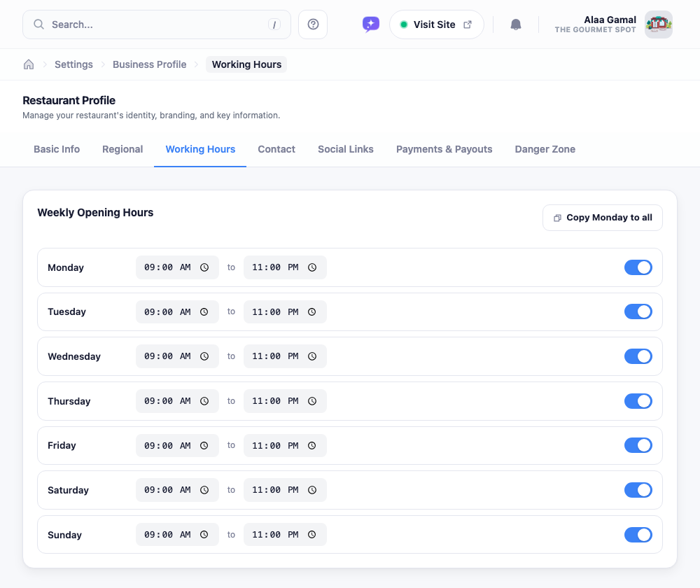Open Sunday closing time clock picker
700x588 pixels.
pos(312,534)
